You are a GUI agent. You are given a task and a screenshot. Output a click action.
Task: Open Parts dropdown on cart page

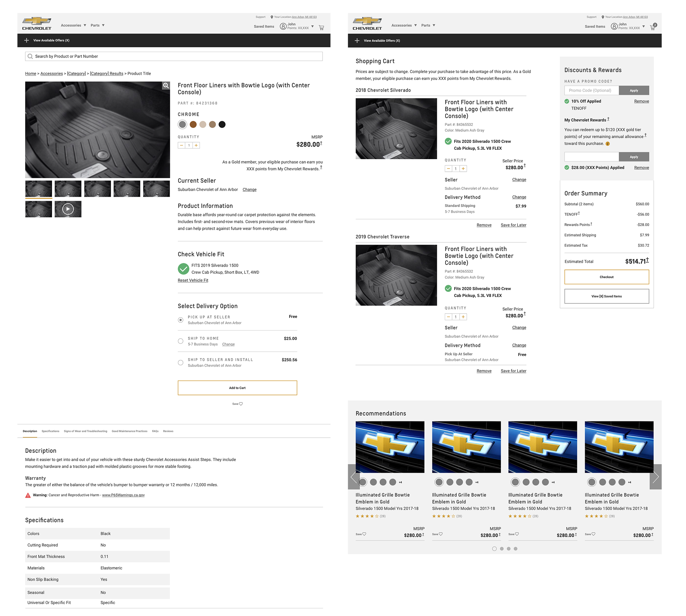click(428, 25)
